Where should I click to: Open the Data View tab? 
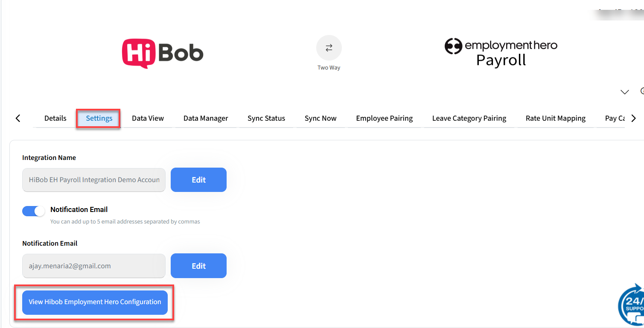148,118
